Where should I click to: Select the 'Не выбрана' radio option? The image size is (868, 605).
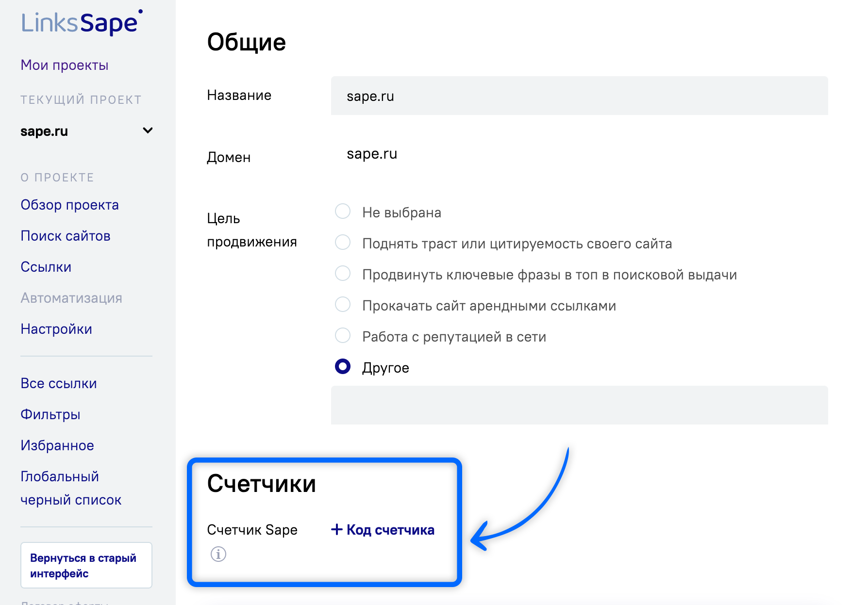tap(343, 212)
